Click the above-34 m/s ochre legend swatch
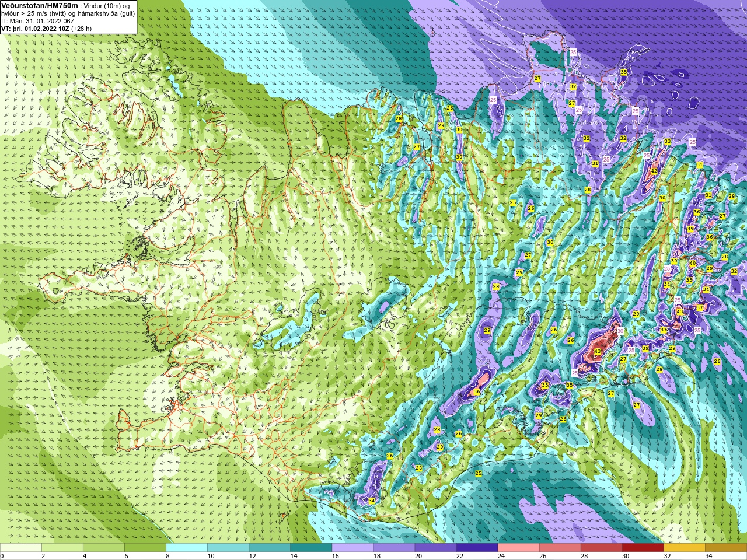Image resolution: width=747 pixels, height=560 pixels. click(x=725, y=548)
